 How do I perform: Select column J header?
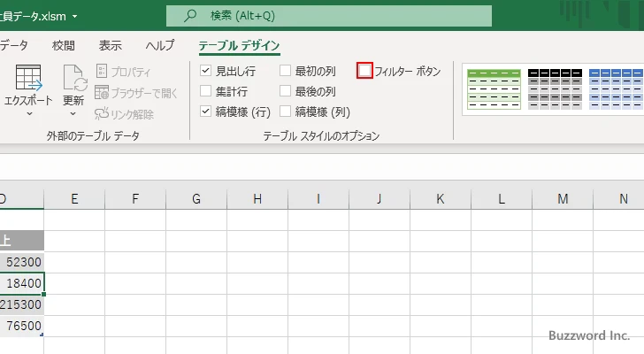click(379, 199)
